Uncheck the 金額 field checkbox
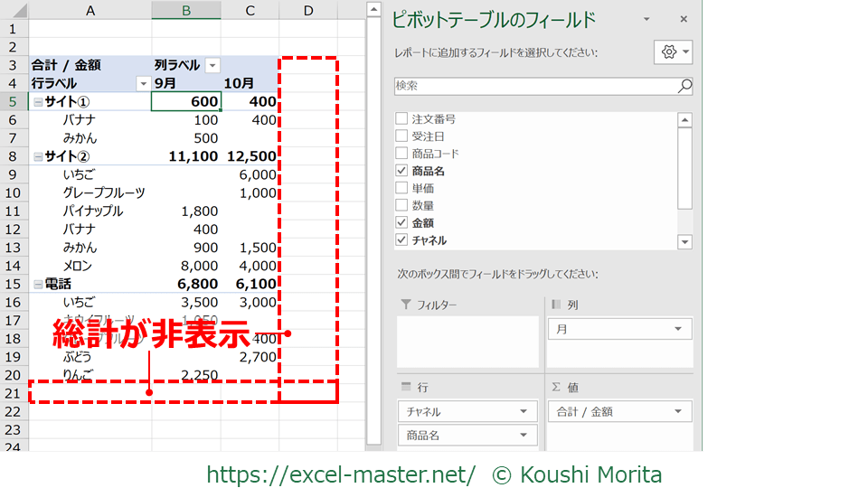The height and width of the screenshot is (488, 868). pyautogui.click(x=401, y=223)
